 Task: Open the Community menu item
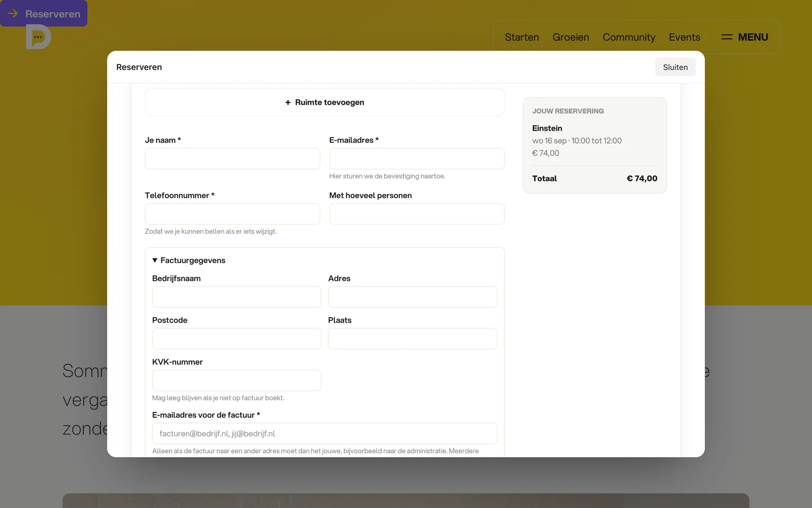coord(629,37)
